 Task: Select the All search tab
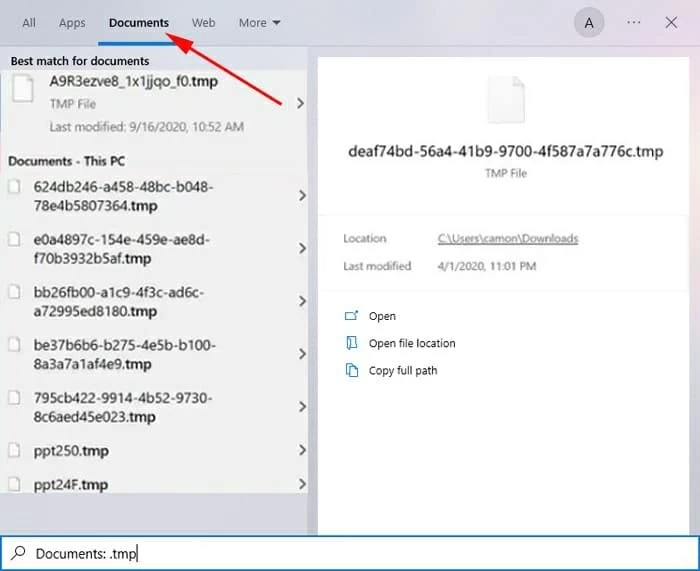(x=29, y=23)
